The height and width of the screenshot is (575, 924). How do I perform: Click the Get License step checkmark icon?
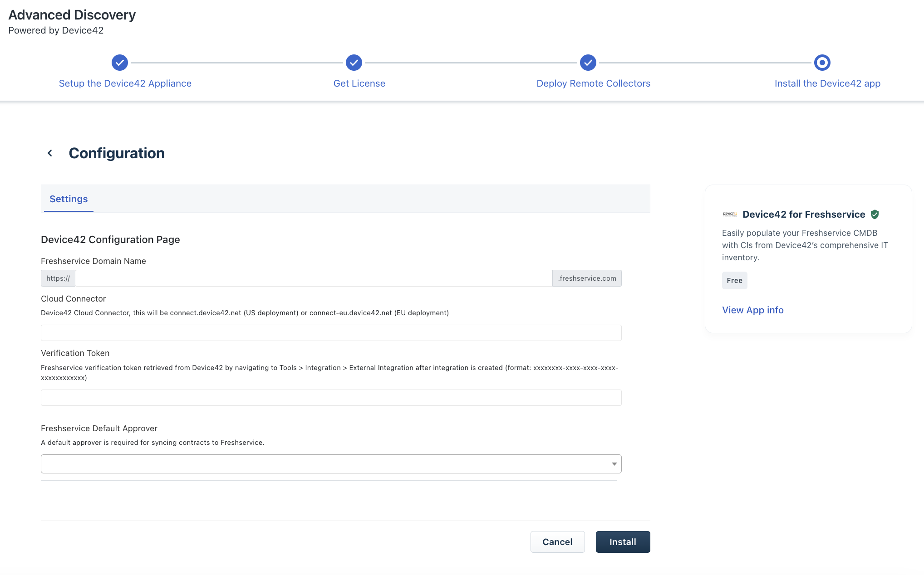tap(354, 63)
